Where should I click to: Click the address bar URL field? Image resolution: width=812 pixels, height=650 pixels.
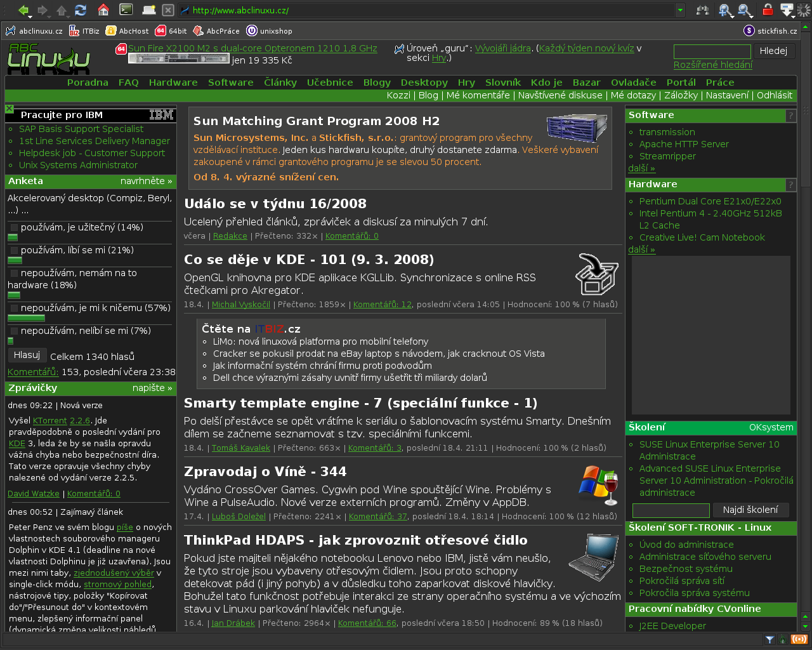[426, 10]
